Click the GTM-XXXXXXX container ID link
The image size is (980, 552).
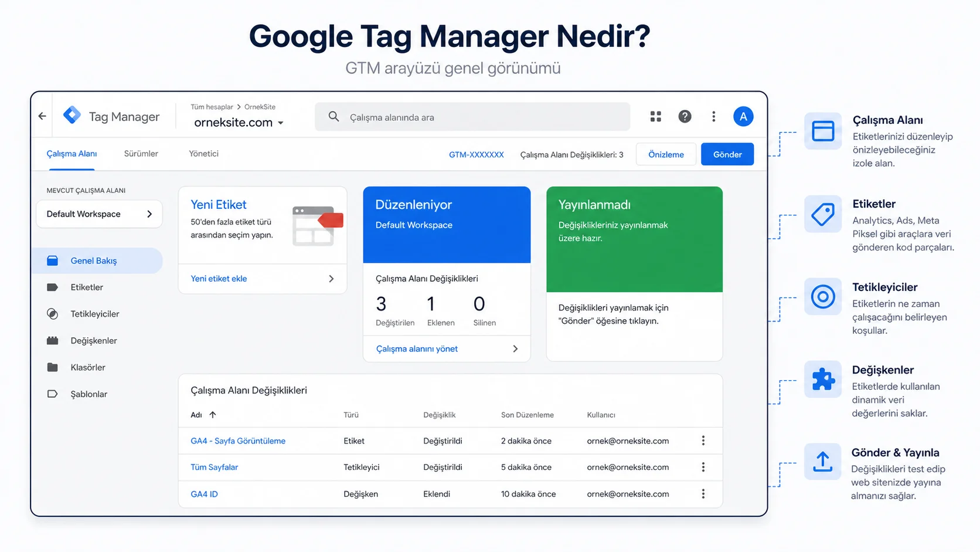(477, 155)
